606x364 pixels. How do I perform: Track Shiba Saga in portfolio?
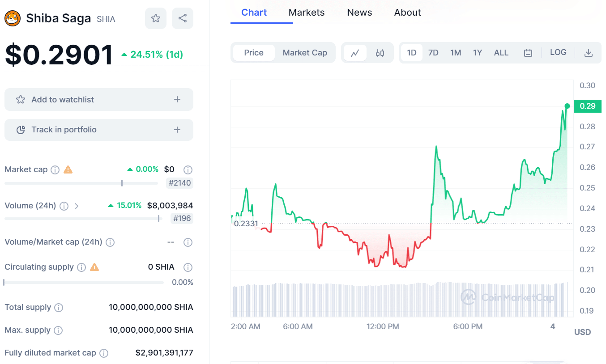pos(99,130)
